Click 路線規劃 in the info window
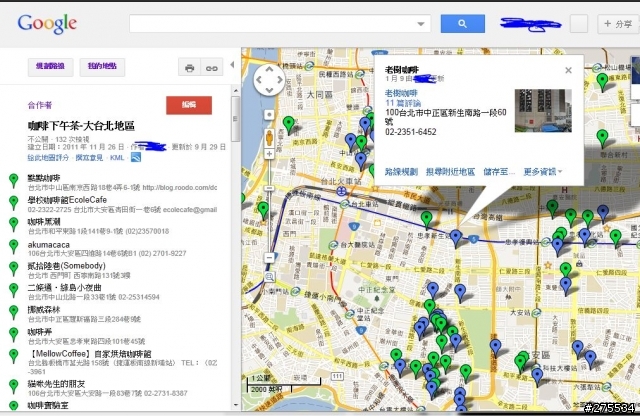Viewport: 640px width, 416px height. [x=401, y=172]
